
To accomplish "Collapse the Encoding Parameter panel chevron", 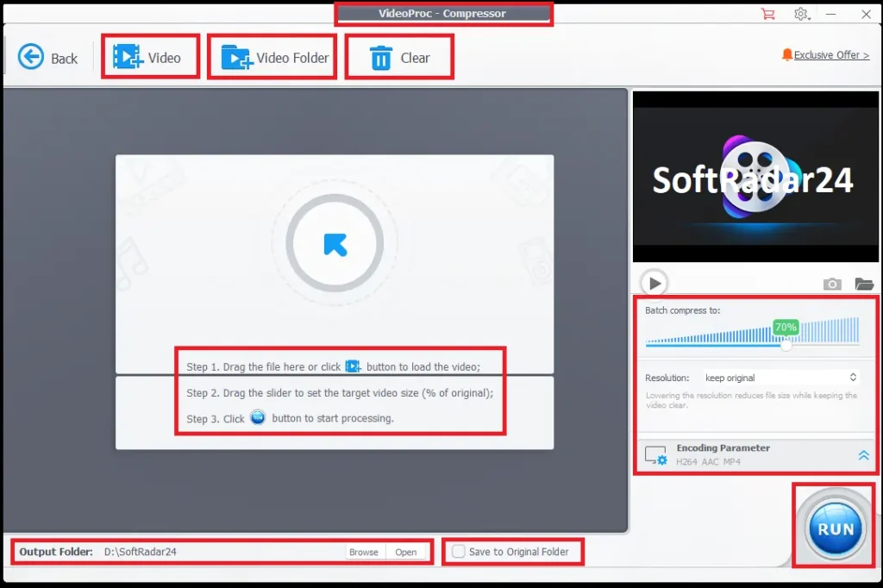I will (x=863, y=455).
